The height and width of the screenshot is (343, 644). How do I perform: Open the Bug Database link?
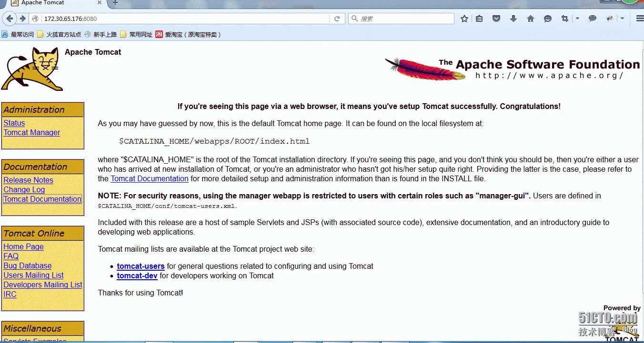(x=28, y=265)
